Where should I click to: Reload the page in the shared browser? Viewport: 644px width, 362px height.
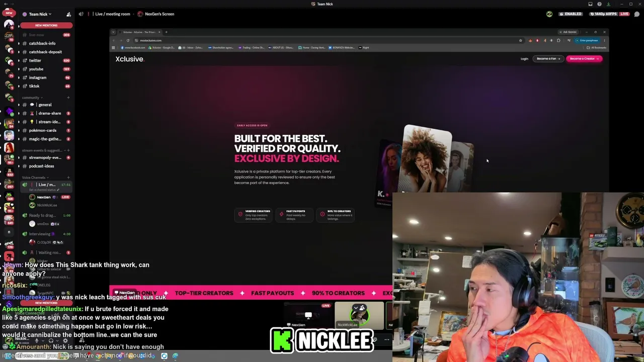tap(128, 40)
